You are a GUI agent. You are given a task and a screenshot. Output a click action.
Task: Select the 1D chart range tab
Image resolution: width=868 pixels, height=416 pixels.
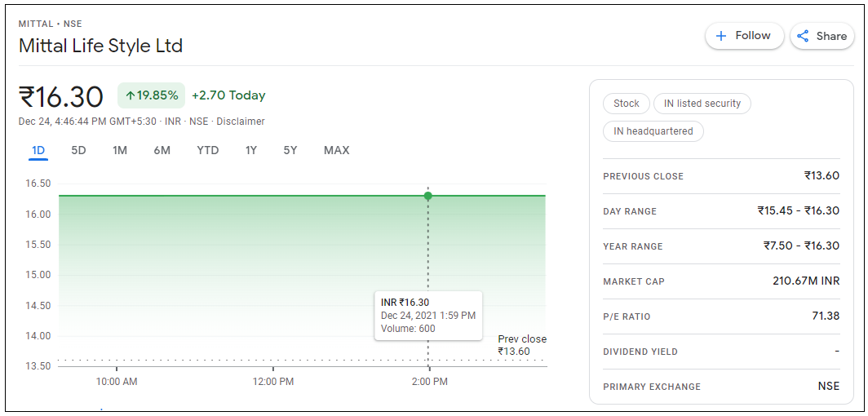(x=38, y=150)
